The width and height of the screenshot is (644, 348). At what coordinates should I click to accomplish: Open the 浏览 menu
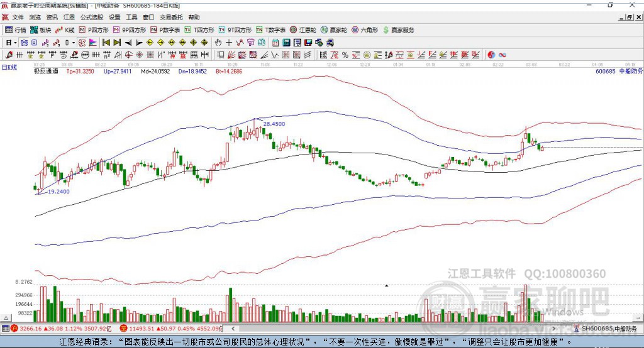click(x=35, y=17)
